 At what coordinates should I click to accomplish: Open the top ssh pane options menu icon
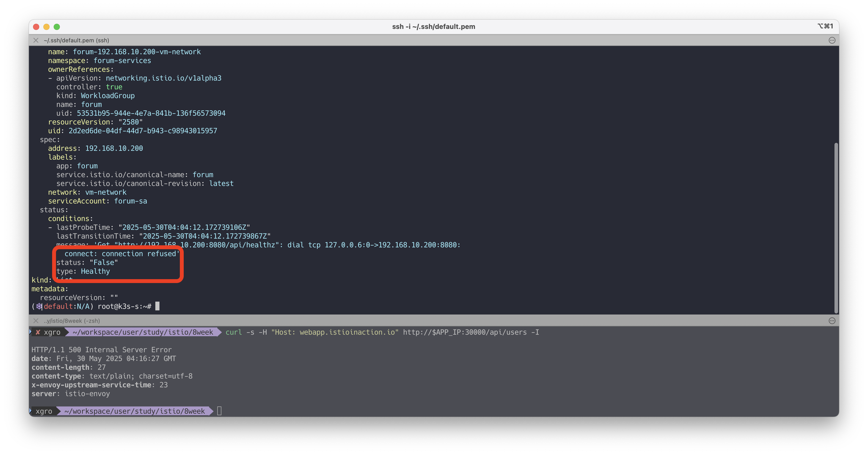[x=832, y=40]
